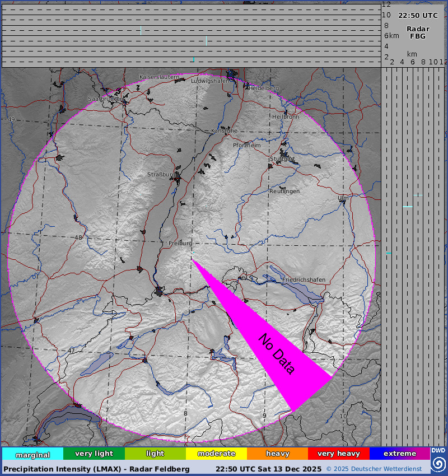
Task: Select the very heavy red legend swatch
Action: coord(338,454)
